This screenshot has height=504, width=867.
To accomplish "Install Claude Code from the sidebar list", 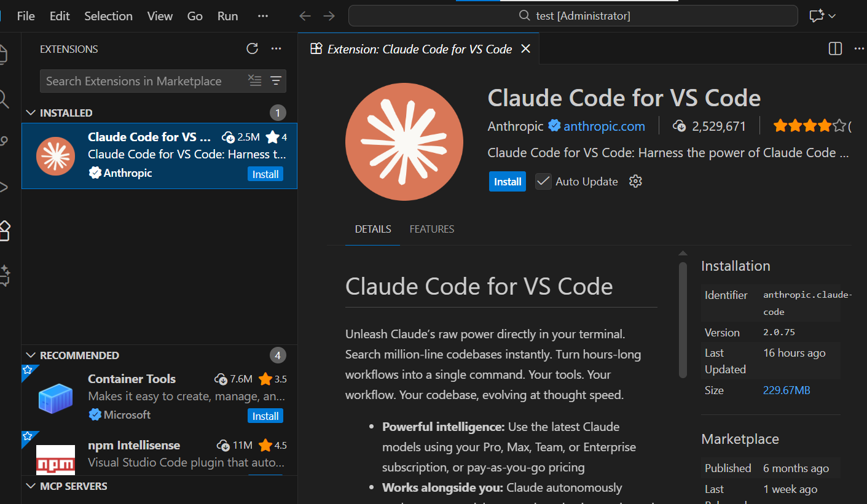I will (x=265, y=174).
